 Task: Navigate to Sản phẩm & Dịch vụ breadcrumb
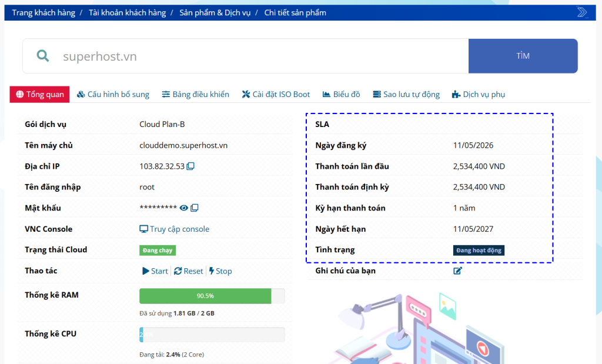[215, 13]
